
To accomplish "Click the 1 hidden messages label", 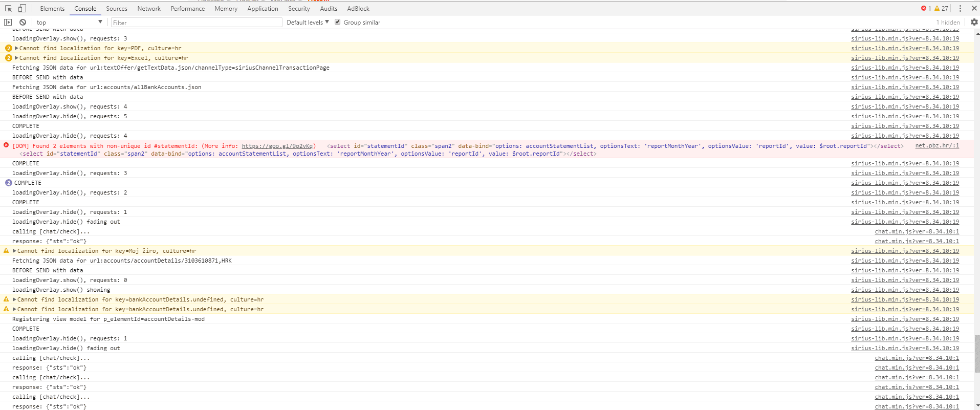I will (x=948, y=23).
